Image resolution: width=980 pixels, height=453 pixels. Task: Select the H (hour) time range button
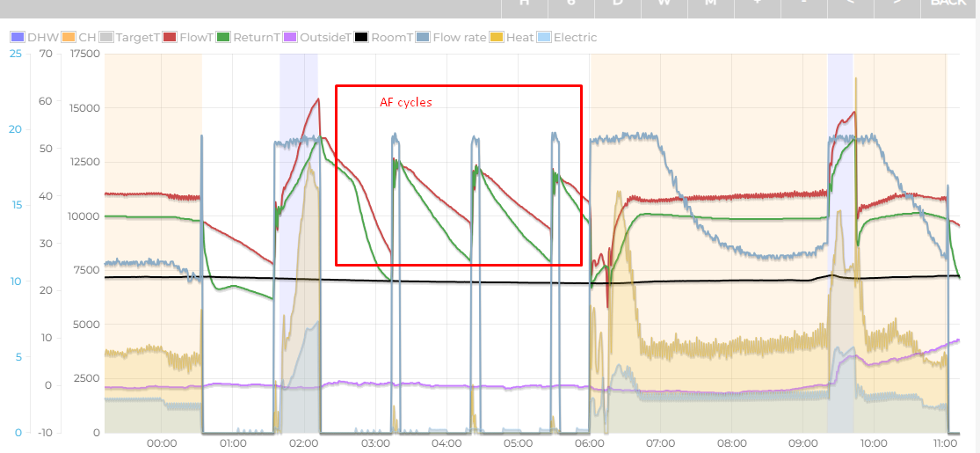[524, 4]
